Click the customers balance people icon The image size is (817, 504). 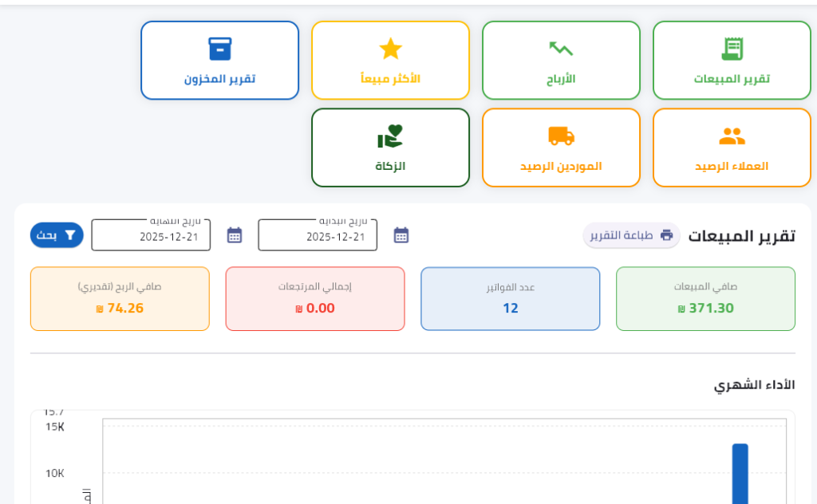click(732, 136)
